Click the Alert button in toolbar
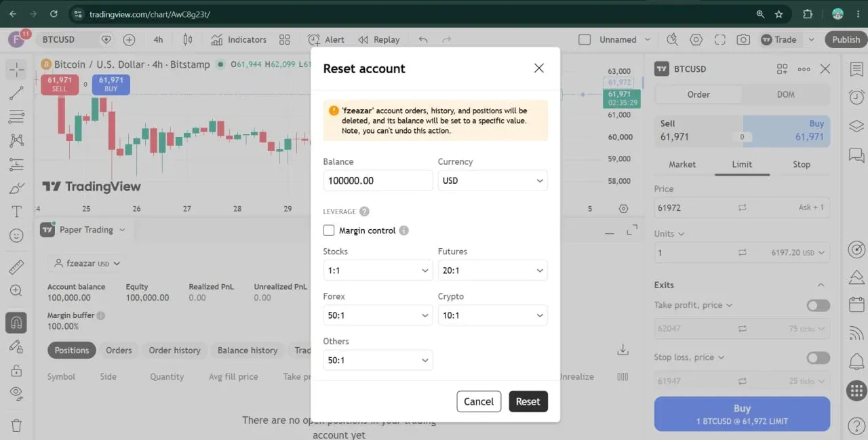Viewport: 868px width, 440px height. (326, 39)
